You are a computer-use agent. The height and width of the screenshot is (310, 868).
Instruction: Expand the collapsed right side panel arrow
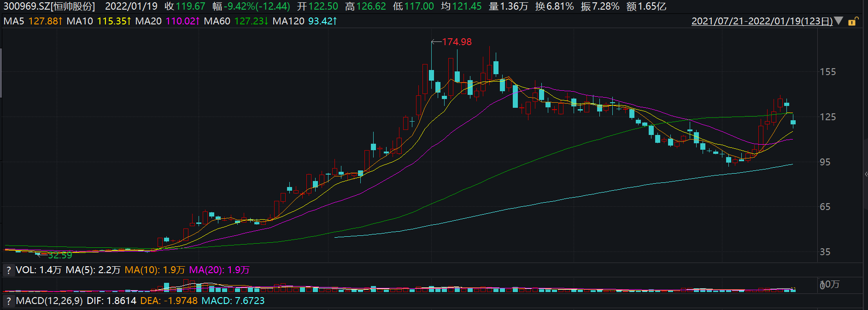866,174
